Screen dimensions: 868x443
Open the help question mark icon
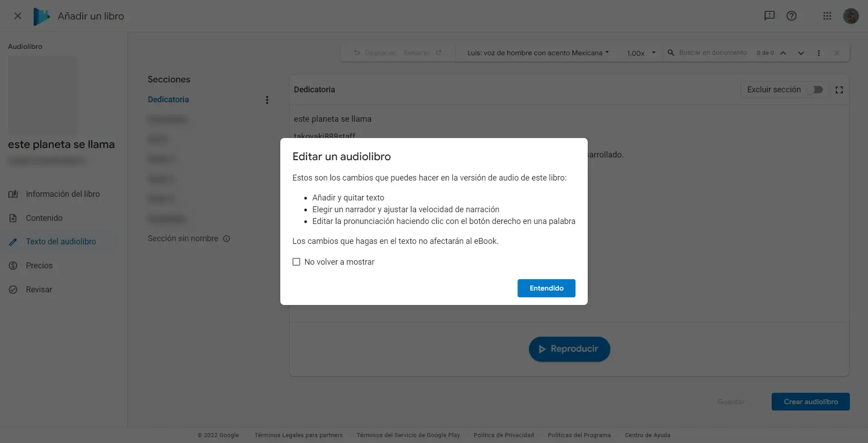coord(791,16)
